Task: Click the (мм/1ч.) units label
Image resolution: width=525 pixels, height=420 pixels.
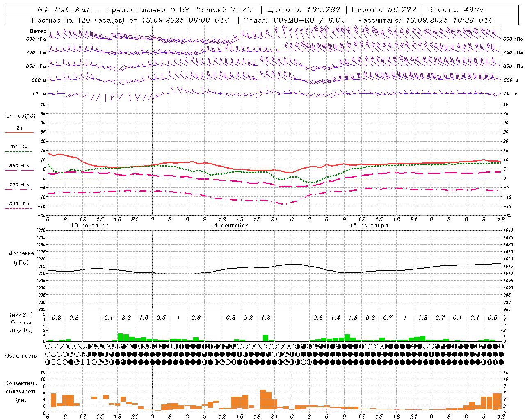Action: 21,330
